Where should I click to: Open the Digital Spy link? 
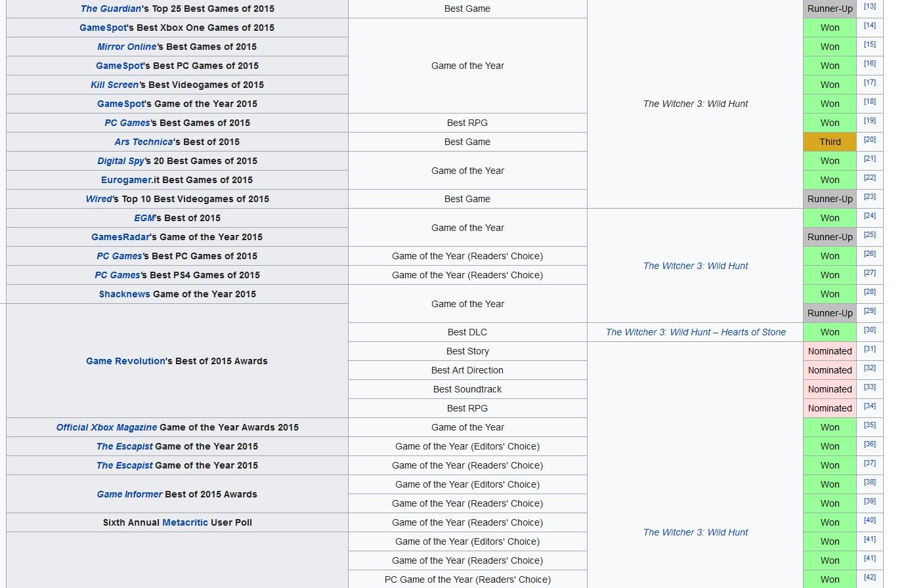pos(121,161)
